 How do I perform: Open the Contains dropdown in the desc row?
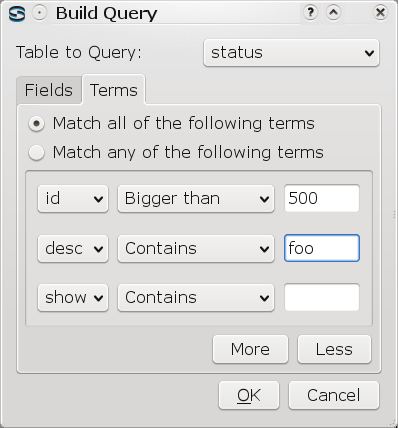click(x=196, y=249)
